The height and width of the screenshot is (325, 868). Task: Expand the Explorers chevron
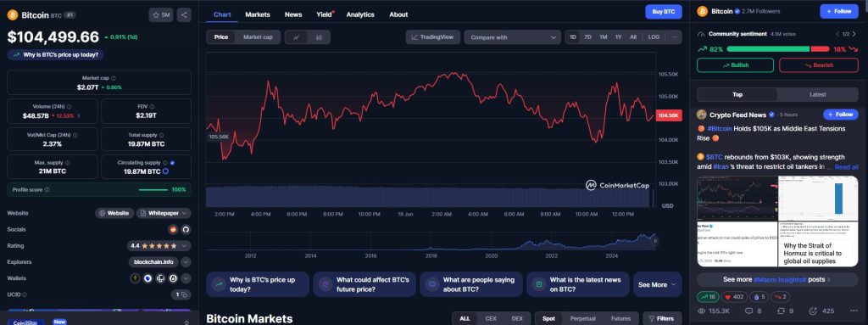[186, 262]
